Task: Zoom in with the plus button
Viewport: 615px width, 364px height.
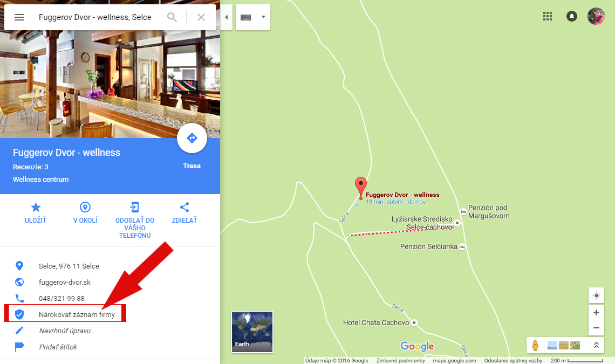Action: pyautogui.click(x=596, y=313)
